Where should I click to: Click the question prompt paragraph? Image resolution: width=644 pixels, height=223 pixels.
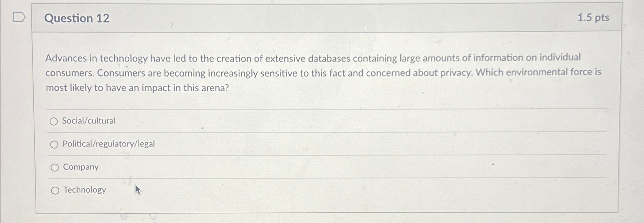click(x=306, y=73)
